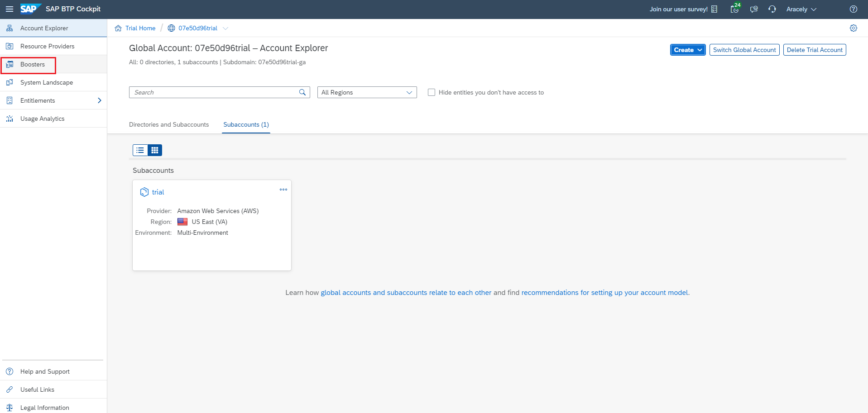Open the hamburger navigation menu
The height and width of the screenshot is (413, 868).
click(x=9, y=9)
